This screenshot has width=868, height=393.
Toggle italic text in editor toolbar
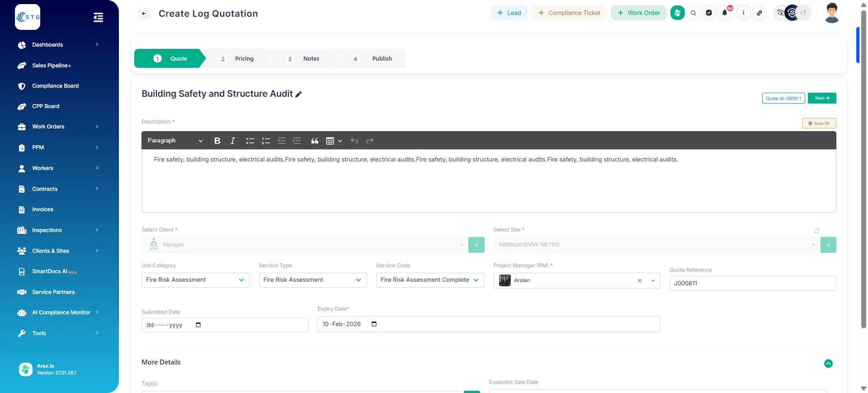232,141
